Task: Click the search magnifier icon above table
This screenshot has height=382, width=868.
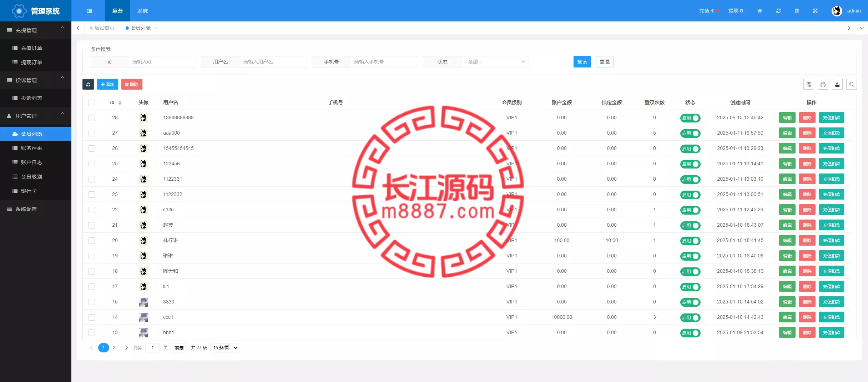Action: coord(852,85)
